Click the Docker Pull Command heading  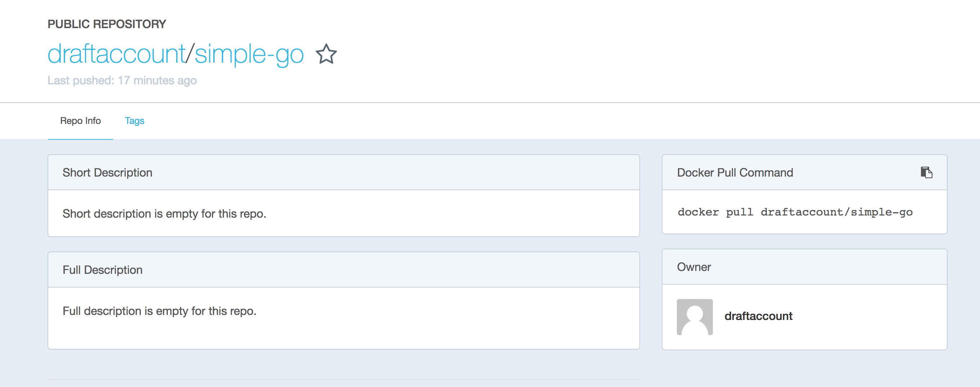[735, 173]
